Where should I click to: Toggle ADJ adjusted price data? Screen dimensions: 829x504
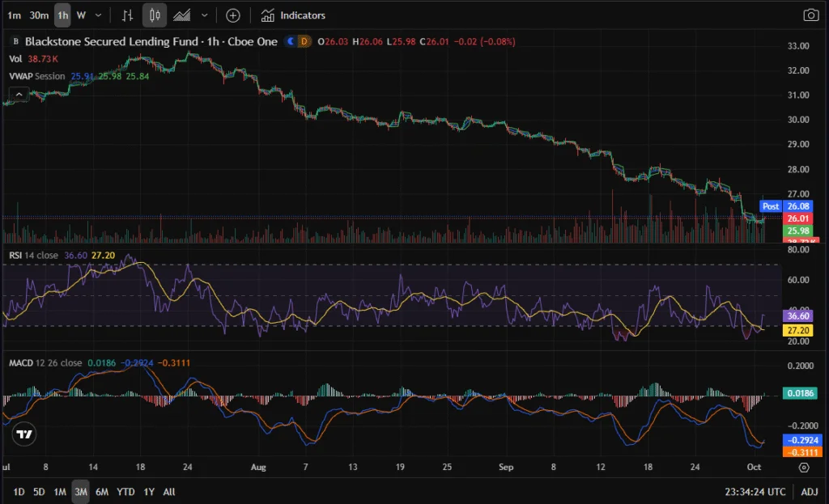click(809, 492)
